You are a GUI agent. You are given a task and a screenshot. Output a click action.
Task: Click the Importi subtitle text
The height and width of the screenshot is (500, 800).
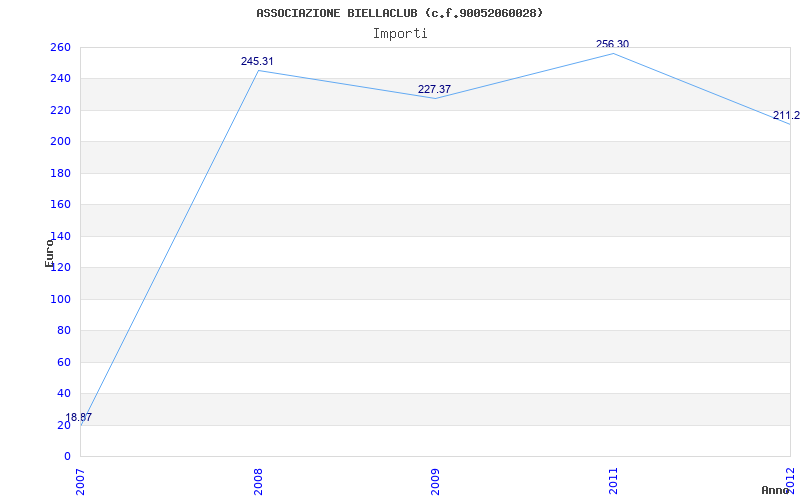point(400,34)
